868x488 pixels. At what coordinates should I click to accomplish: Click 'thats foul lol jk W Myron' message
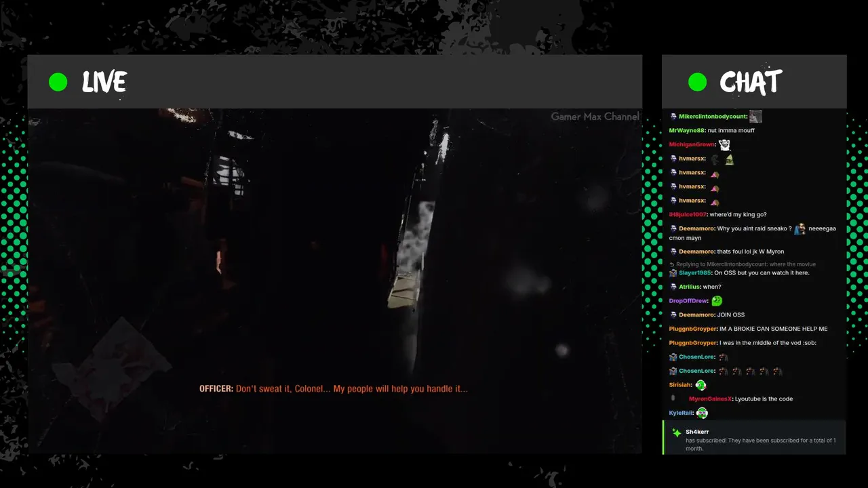pos(751,251)
